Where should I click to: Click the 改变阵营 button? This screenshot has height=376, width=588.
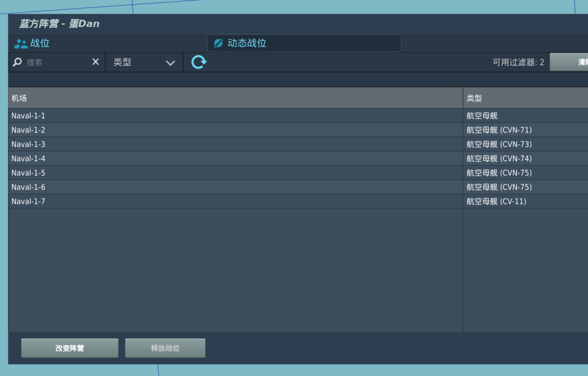click(x=69, y=348)
